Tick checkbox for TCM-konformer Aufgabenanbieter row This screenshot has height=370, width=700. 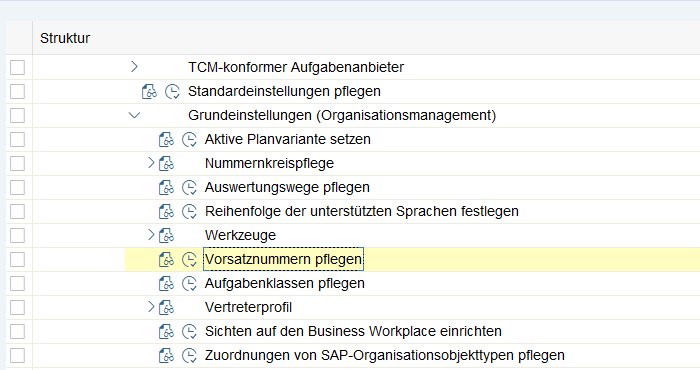coord(17,67)
